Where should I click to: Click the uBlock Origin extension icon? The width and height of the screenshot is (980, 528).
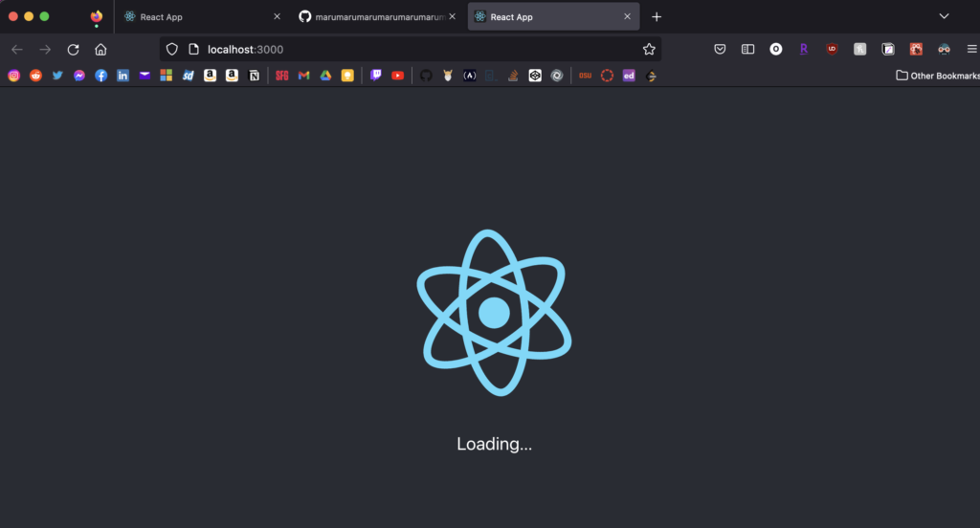click(832, 50)
